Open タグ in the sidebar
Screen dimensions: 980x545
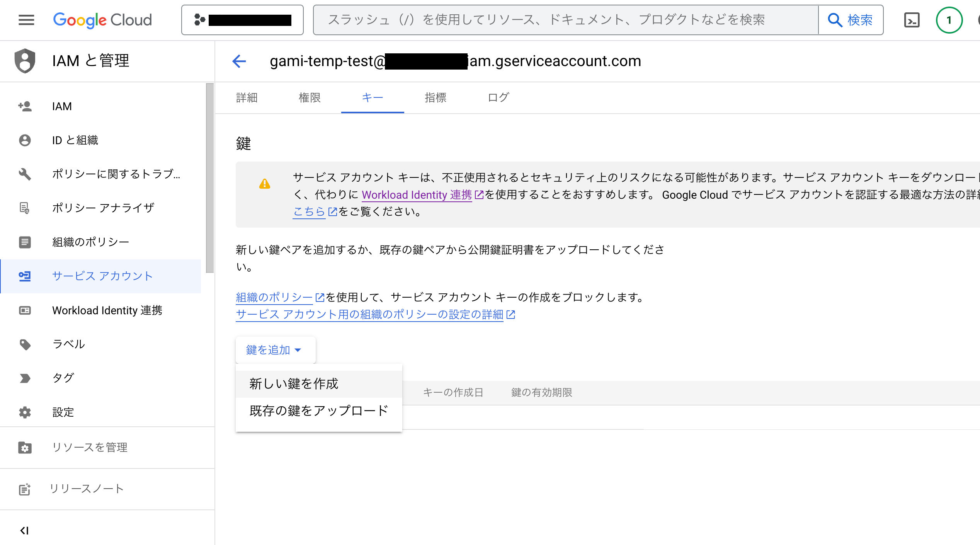tap(100, 378)
